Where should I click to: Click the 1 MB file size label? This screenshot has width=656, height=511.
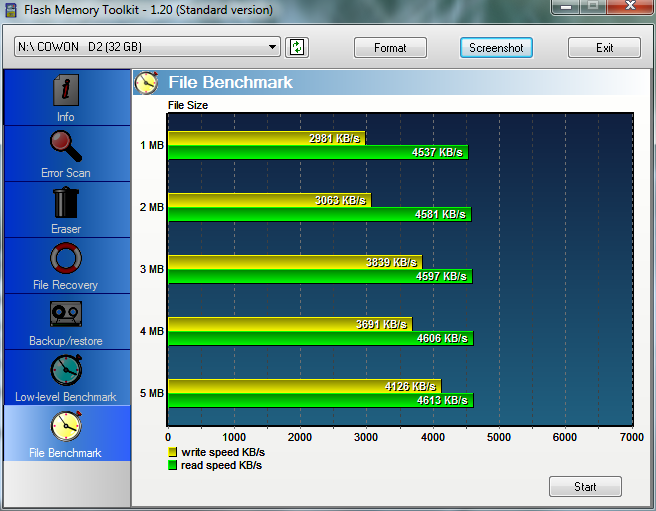click(151, 145)
